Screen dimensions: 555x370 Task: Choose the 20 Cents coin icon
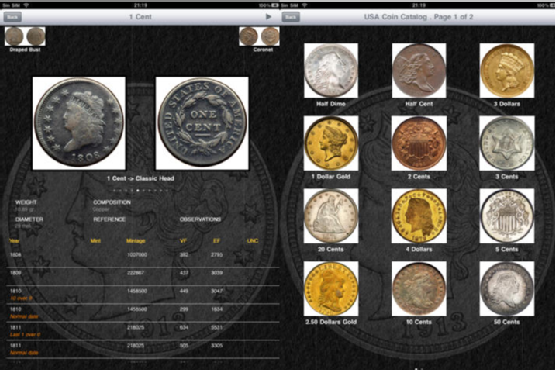click(331, 216)
